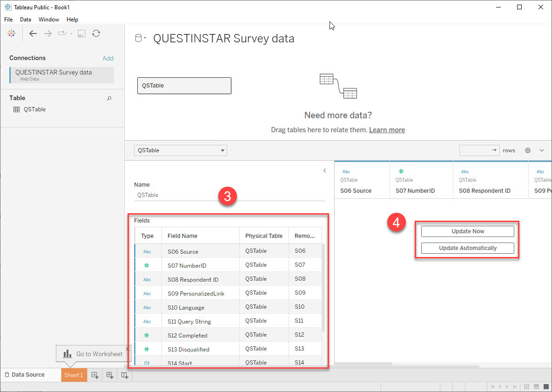The width and height of the screenshot is (552, 392).
Task: Click the data source cylinder icon beside the title
Action: pos(138,38)
